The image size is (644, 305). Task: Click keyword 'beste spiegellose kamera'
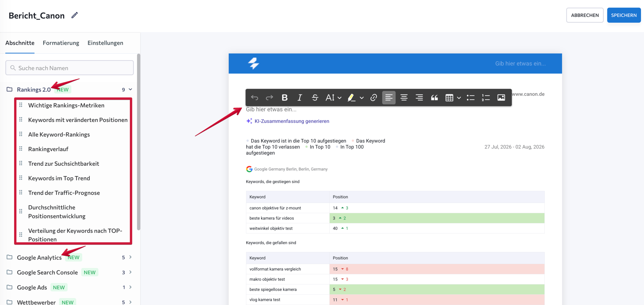click(273, 289)
